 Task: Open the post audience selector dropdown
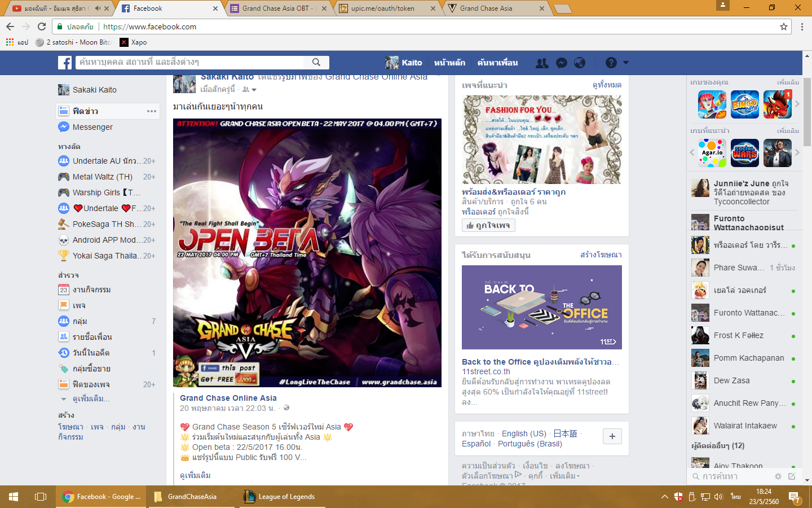coord(249,89)
